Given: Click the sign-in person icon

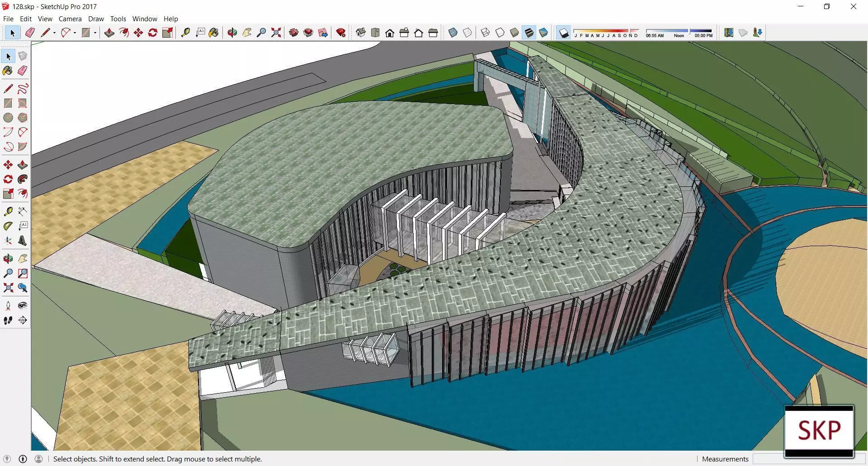Looking at the screenshot, I should click(39, 459).
